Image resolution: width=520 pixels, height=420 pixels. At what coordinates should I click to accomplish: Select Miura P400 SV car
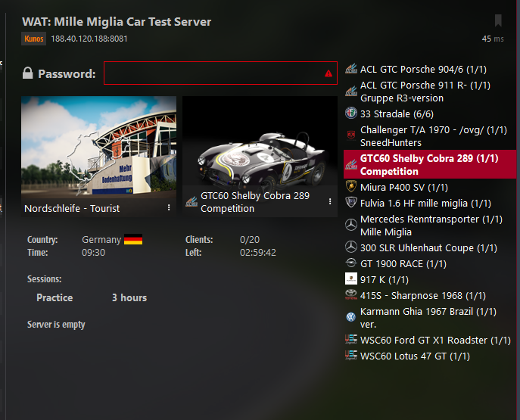(x=430, y=187)
